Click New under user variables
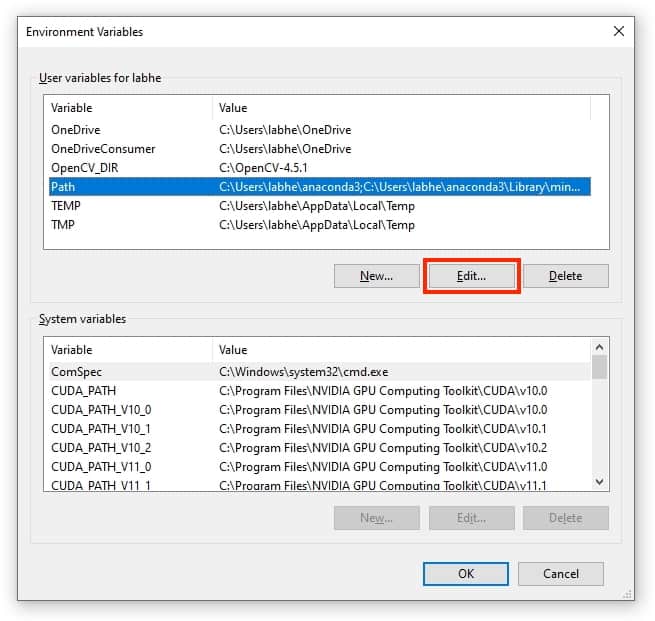Screen dimensions: 655x621 click(376, 276)
